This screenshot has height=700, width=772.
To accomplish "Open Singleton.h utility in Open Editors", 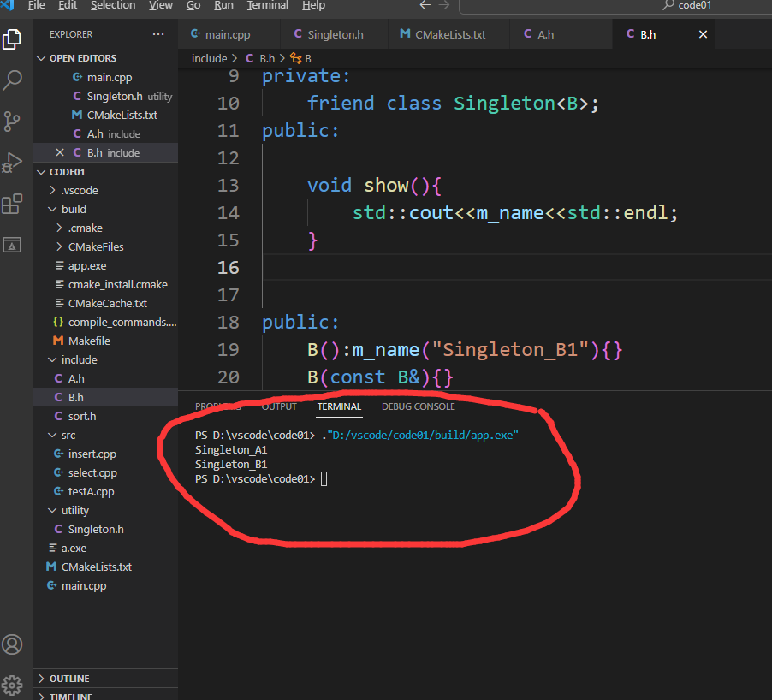I will point(105,96).
